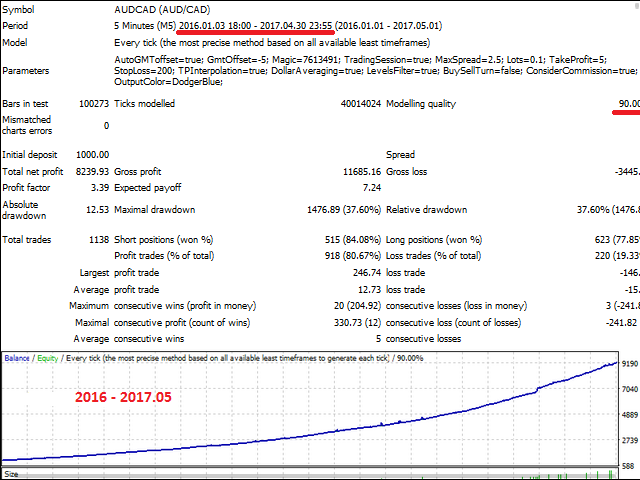This screenshot has width=640, height=480.
Task: Select the Every tick model description text
Action: point(272,42)
